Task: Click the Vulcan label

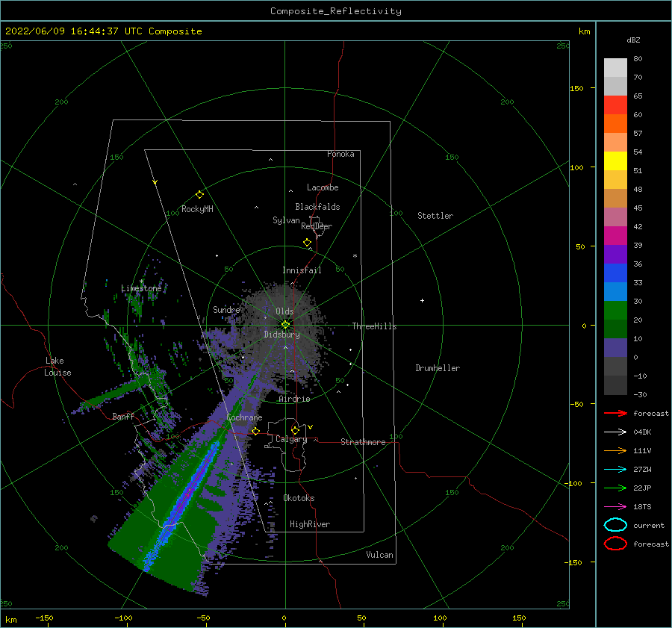Action: coord(379,555)
